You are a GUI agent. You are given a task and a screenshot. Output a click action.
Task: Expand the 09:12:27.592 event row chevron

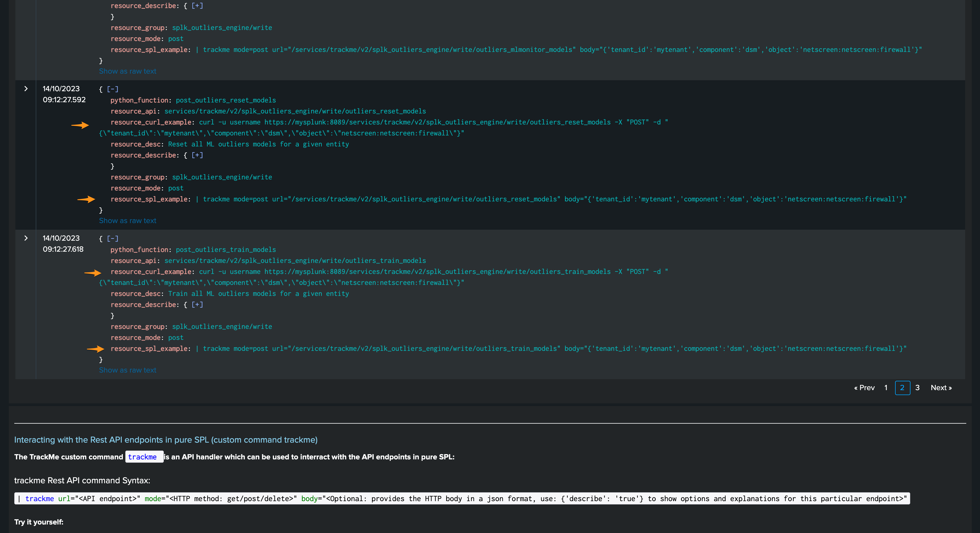26,89
